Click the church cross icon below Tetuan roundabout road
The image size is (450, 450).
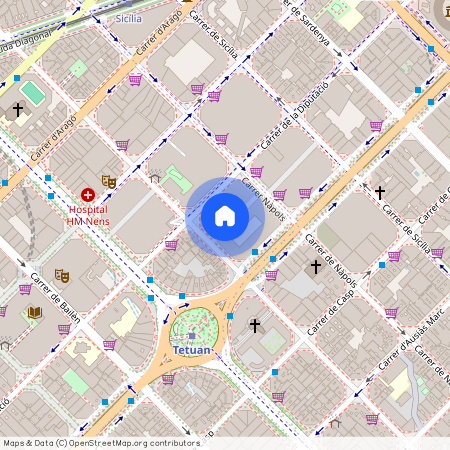click(255, 325)
